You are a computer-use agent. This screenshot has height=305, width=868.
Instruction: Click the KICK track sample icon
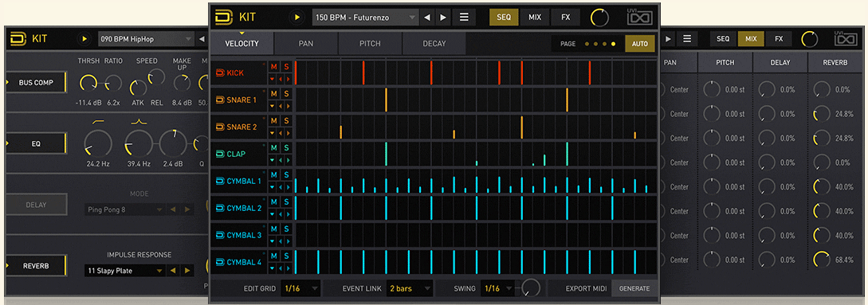point(220,73)
